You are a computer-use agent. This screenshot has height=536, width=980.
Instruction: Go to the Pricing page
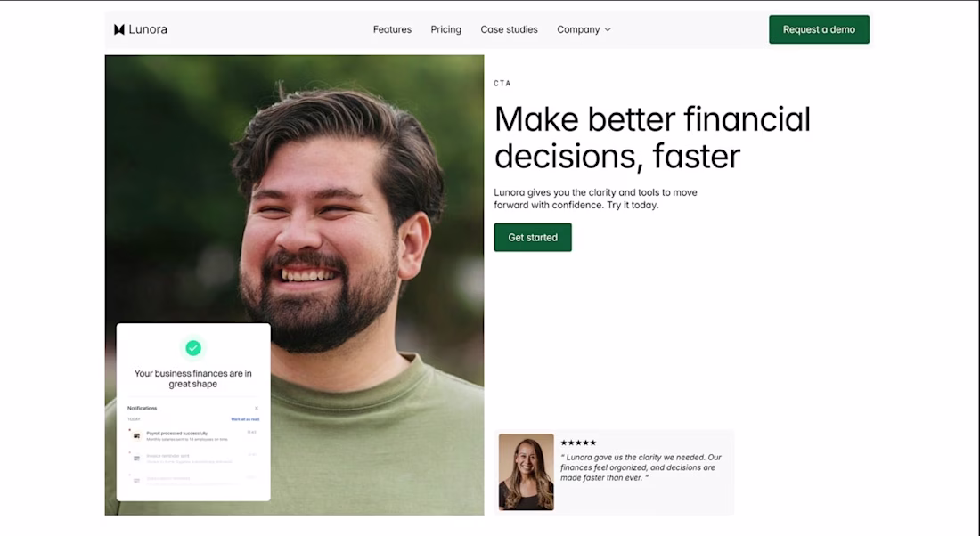point(445,30)
